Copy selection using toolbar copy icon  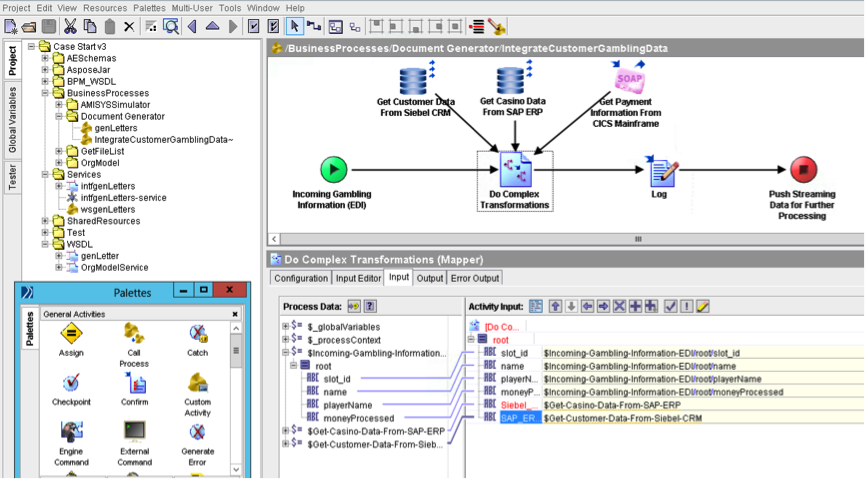tap(89, 26)
